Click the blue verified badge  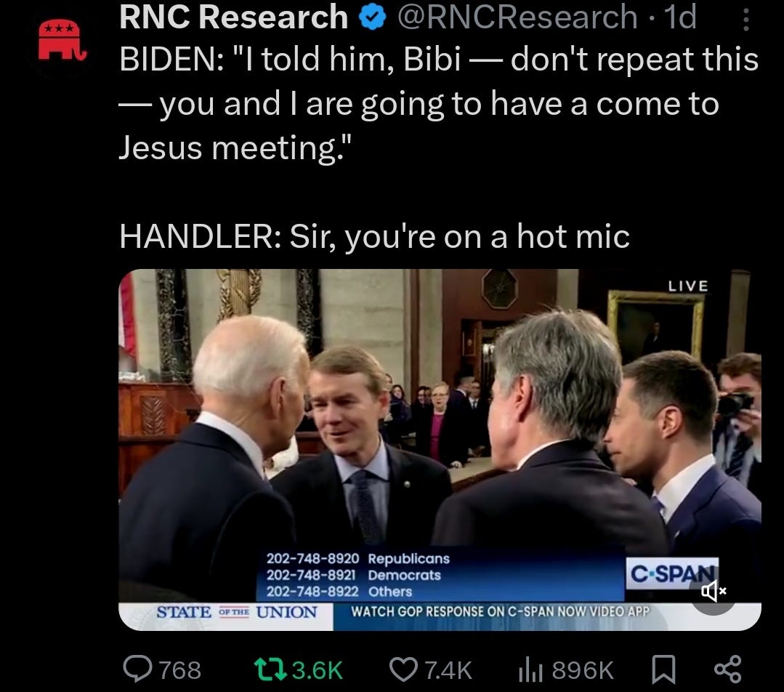tap(373, 17)
